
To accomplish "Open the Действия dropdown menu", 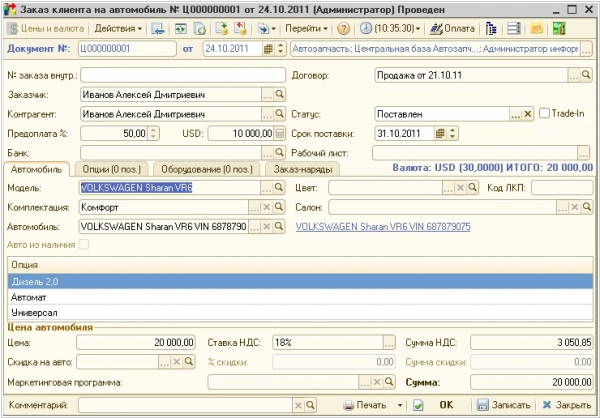I will (119, 28).
